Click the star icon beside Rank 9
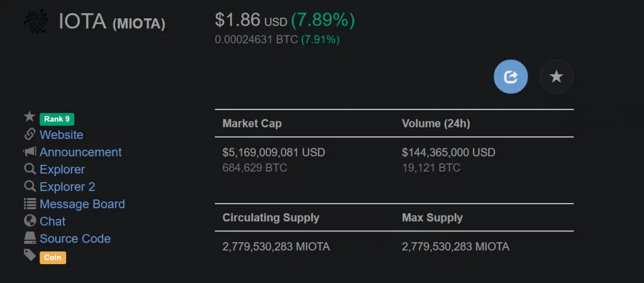The height and width of the screenshot is (283, 644). [x=30, y=116]
